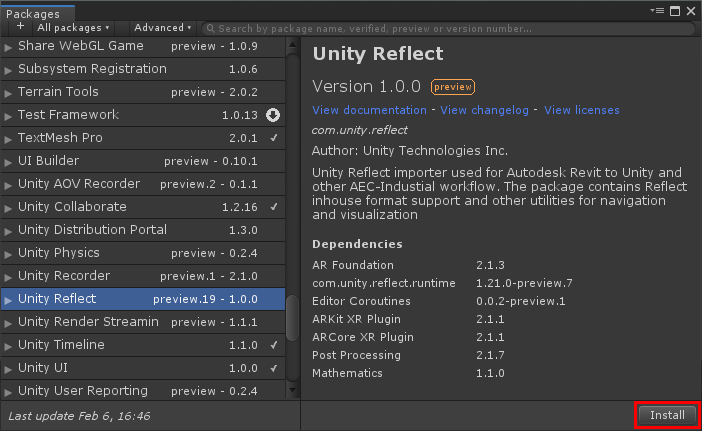Select Unity Physics in the package list
702x431 pixels.
[59, 253]
